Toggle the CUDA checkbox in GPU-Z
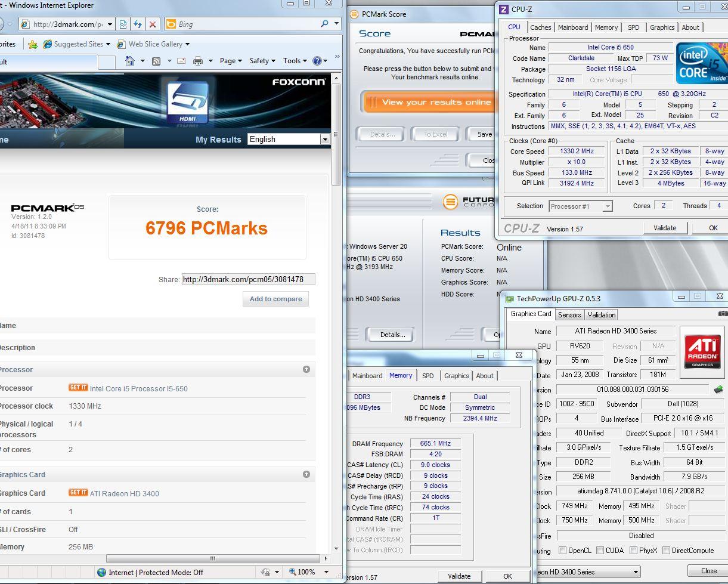Image resolution: width=728 pixels, height=584 pixels. pyautogui.click(x=600, y=551)
